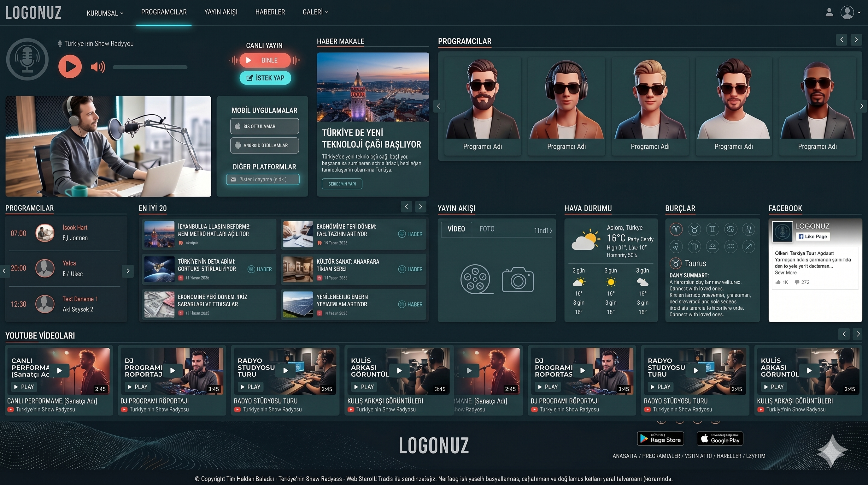Open HABERLER in the navigation bar
This screenshot has height=485, width=868.
click(270, 12)
